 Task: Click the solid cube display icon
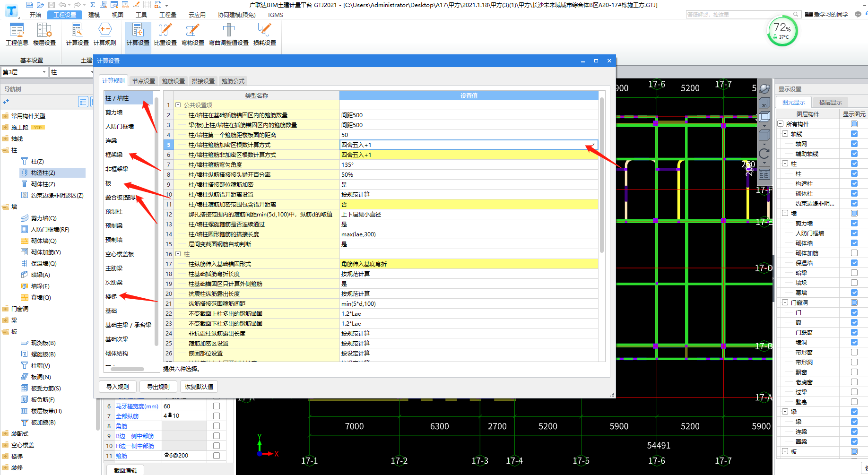tap(764, 136)
